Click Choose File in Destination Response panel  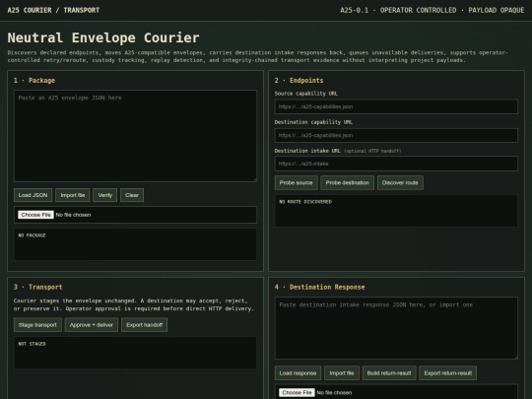(x=297, y=392)
